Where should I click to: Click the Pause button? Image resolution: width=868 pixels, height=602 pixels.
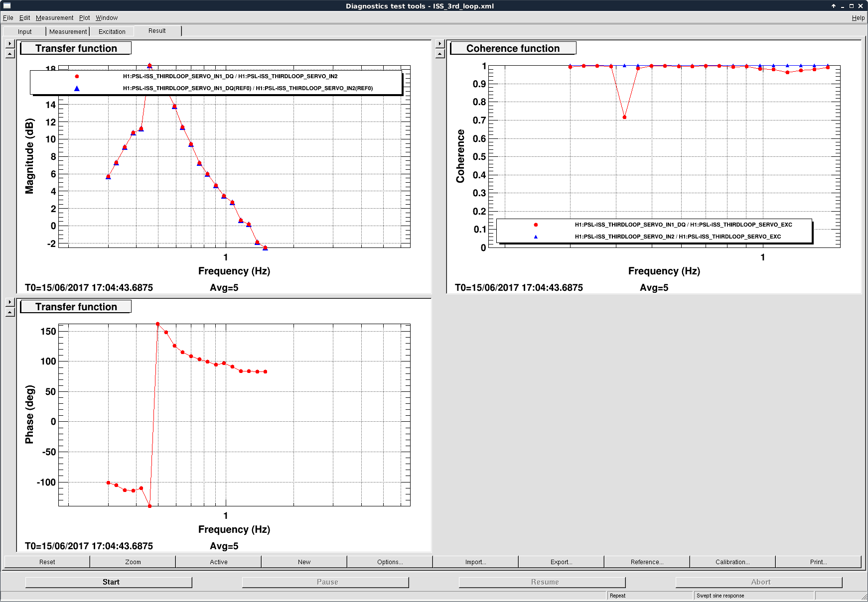[x=325, y=582]
